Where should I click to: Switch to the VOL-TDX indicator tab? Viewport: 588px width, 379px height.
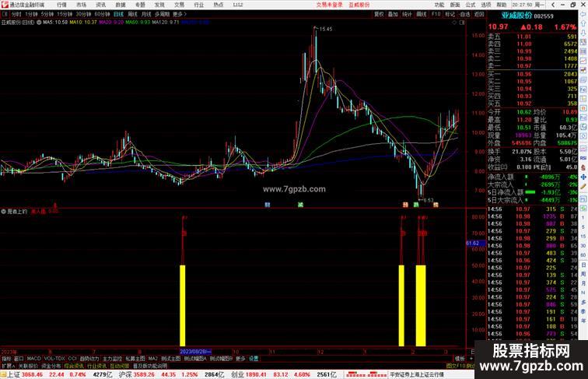[x=54, y=359]
